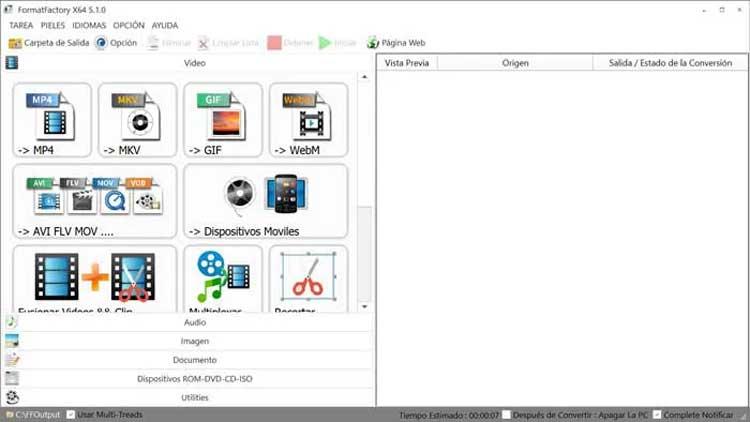Open the IDIOMAS menu
The height and width of the screenshot is (422, 750).
(x=89, y=25)
